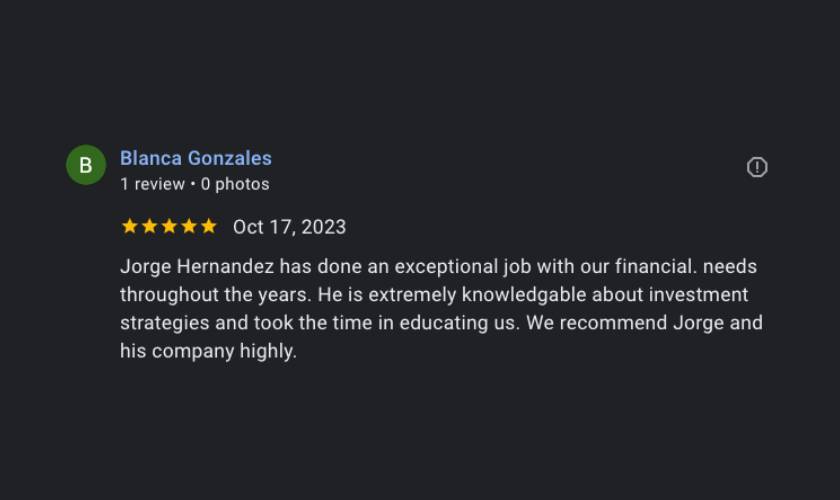Click the first rating star

point(130,226)
